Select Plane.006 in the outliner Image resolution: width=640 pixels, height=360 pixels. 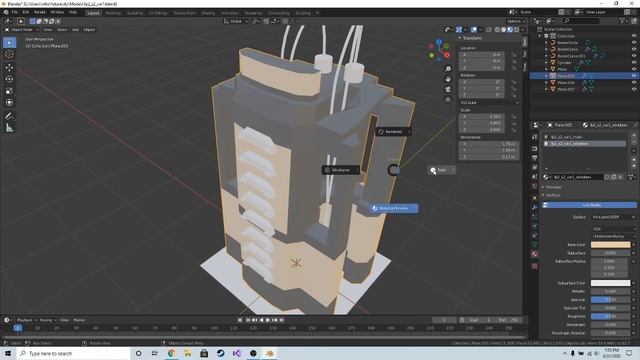pos(566,82)
